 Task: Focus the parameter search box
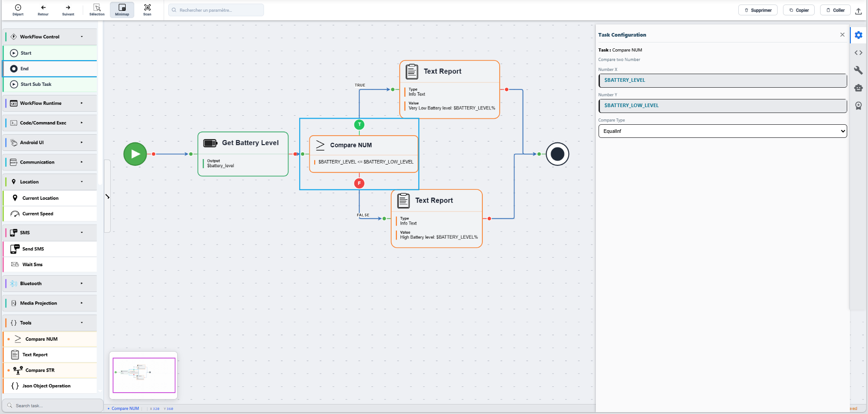(216, 10)
